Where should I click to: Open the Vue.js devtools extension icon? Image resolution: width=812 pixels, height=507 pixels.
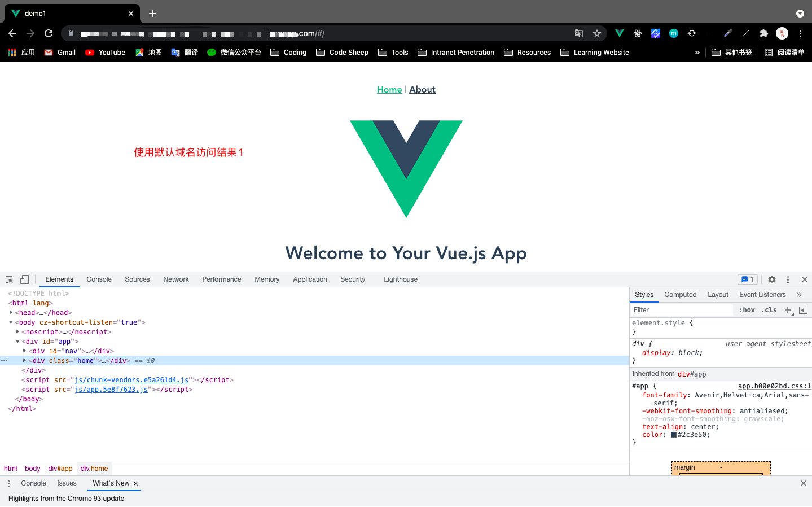[x=620, y=33]
